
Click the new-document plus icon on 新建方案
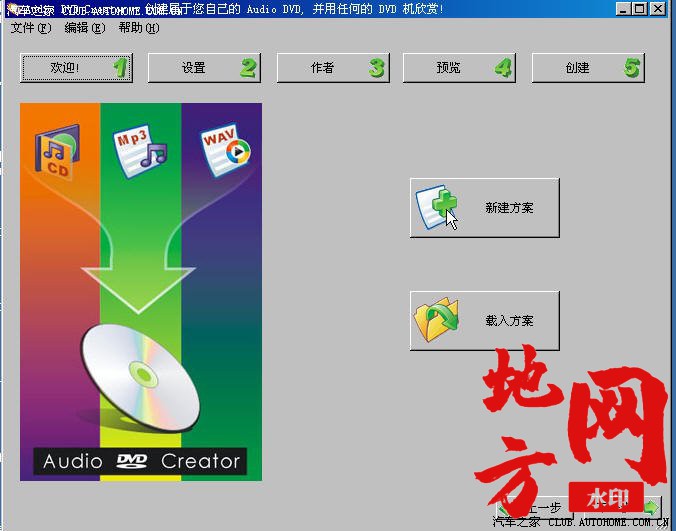[436, 207]
